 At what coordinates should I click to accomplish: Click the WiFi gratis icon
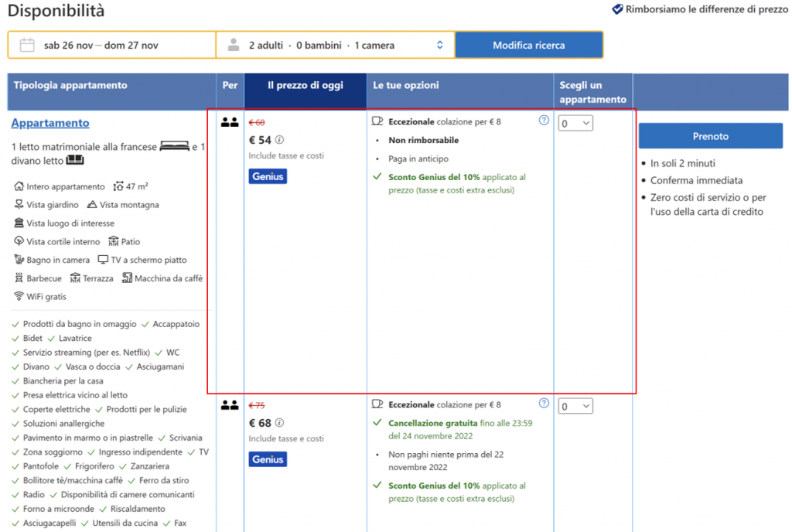pyautogui.click(x=19, y=296)
